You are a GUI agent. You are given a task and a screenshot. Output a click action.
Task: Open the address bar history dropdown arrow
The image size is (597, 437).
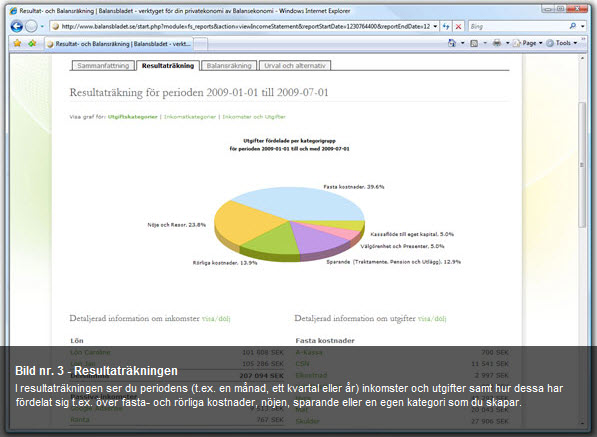435,26
